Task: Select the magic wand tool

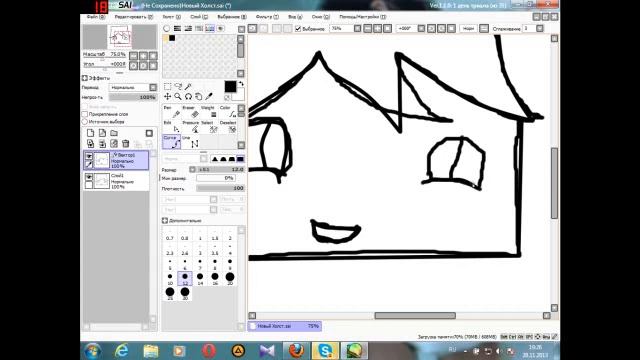Action: [188, 87]
